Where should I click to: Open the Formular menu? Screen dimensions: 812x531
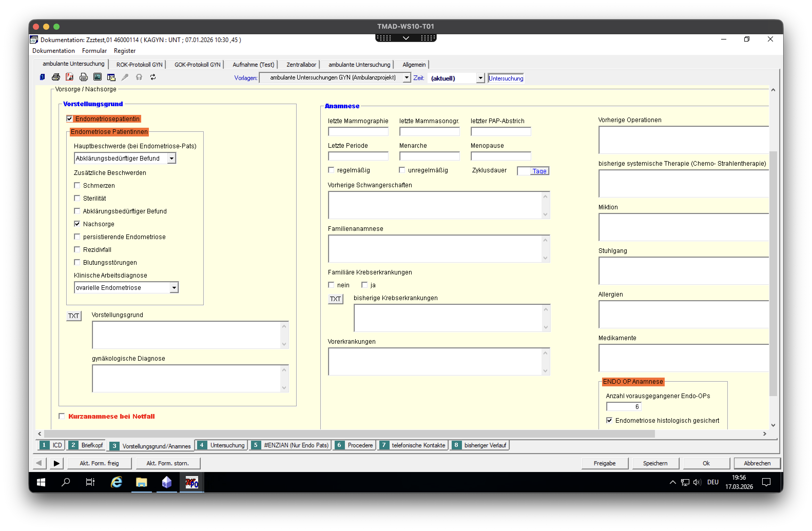click(x=94, y=51)
